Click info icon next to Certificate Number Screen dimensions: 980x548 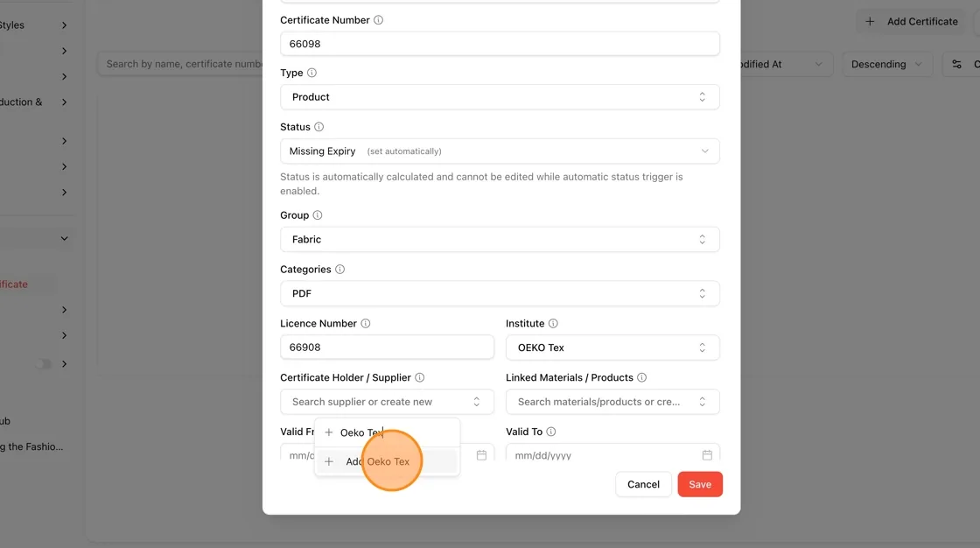(x=378, y=20)
